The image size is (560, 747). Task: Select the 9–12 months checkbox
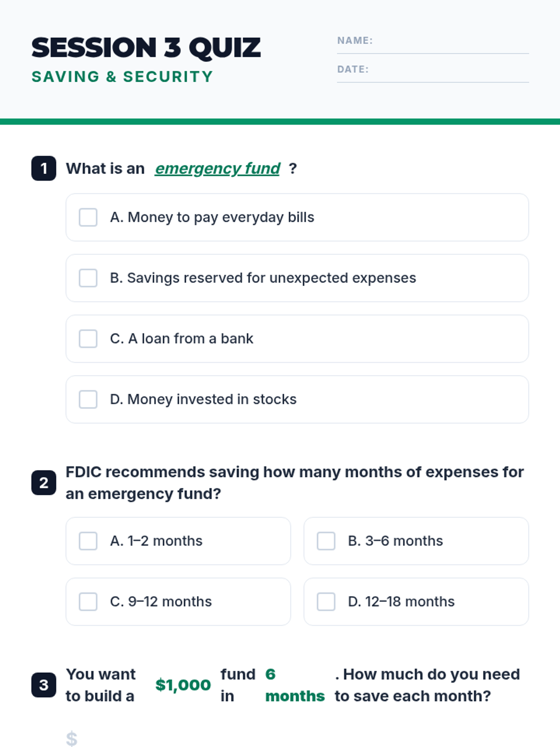point(88,602)
